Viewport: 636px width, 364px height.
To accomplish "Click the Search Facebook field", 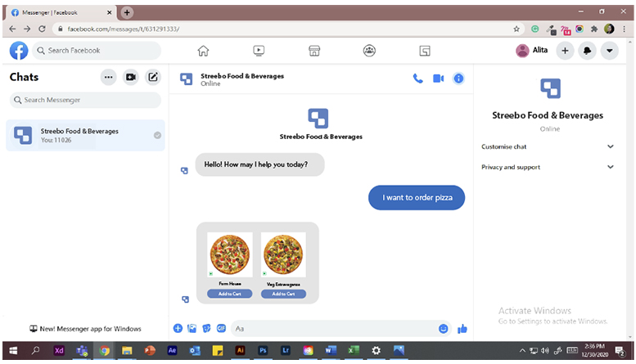I will tap(97, 51).
